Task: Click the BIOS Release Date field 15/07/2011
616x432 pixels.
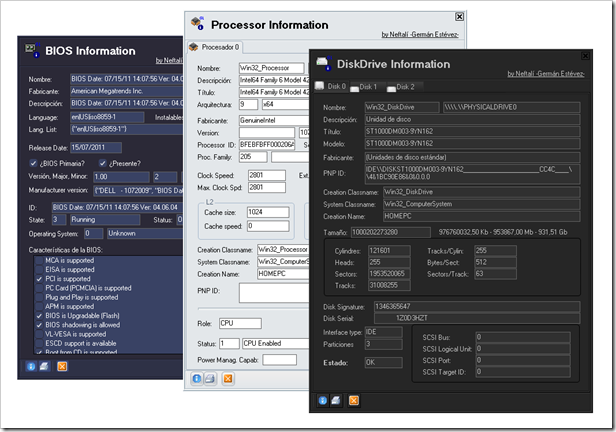Action: pyautogui.click(x=96, y=148)
